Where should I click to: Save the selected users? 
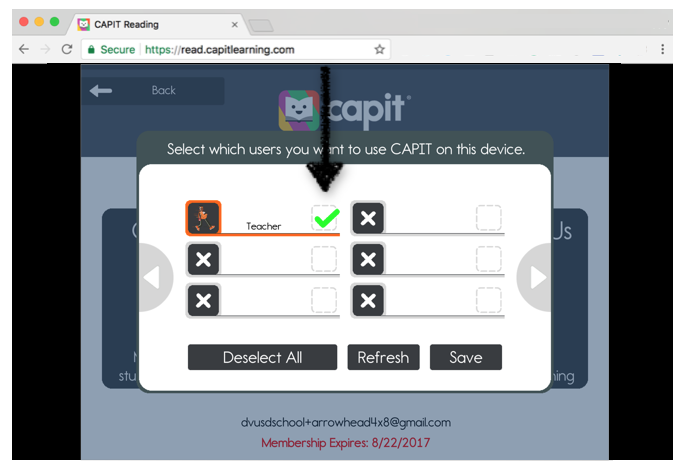tap(466, 357)
